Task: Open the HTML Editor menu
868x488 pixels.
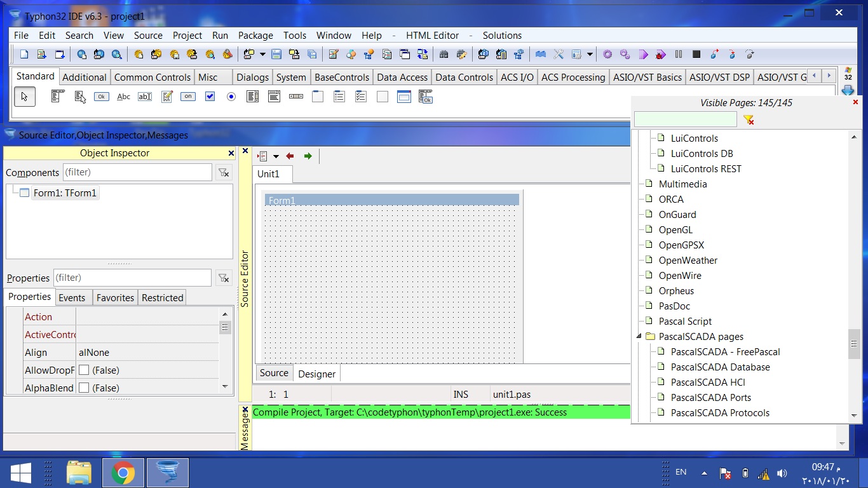Action: click(x=432, y=36)
